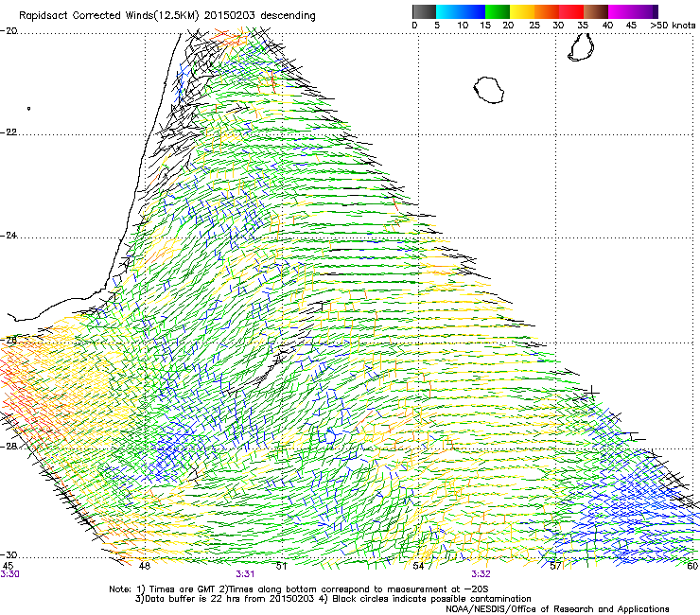Click the purple 3:31 time label
Image resolution: width=700 pixels, height=615 pixels.
click(x=245, y=574)
